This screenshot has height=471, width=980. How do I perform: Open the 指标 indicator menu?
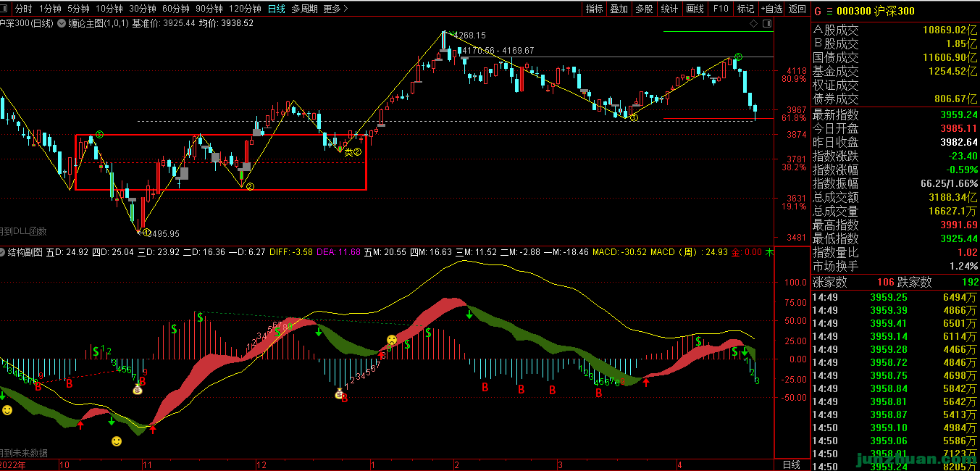click(595, 9)
